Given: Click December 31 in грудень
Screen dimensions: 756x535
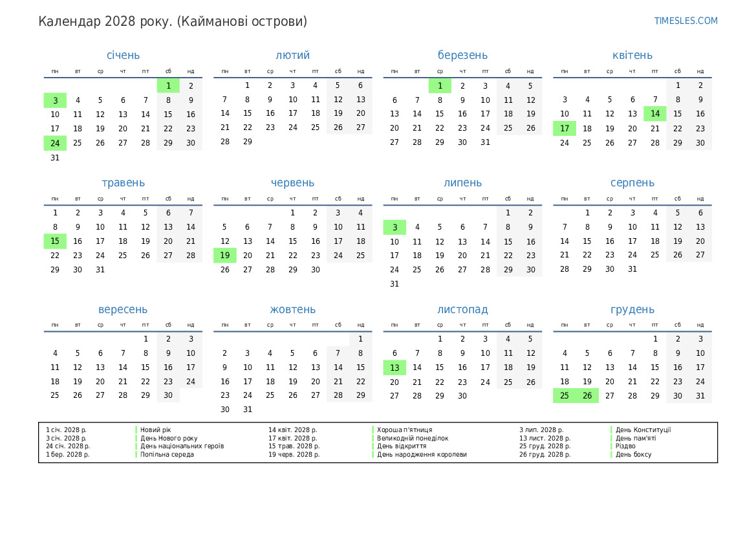Looking at the screenshot, I should point(700,395).
